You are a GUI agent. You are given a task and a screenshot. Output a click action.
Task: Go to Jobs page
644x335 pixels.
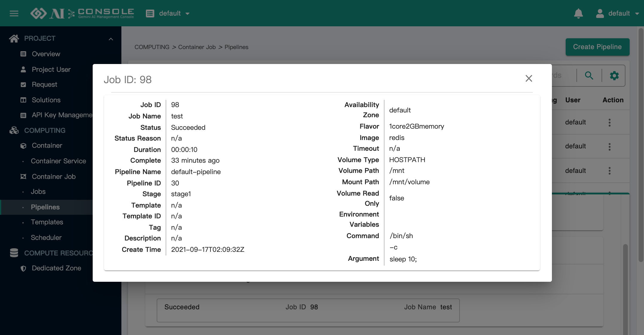tap(38, 192)
